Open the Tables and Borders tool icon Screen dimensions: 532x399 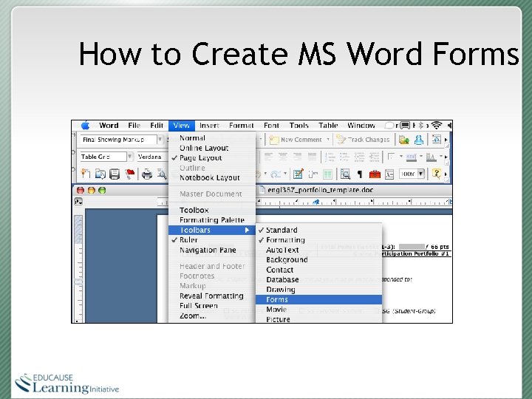click(x=298, y=174)
